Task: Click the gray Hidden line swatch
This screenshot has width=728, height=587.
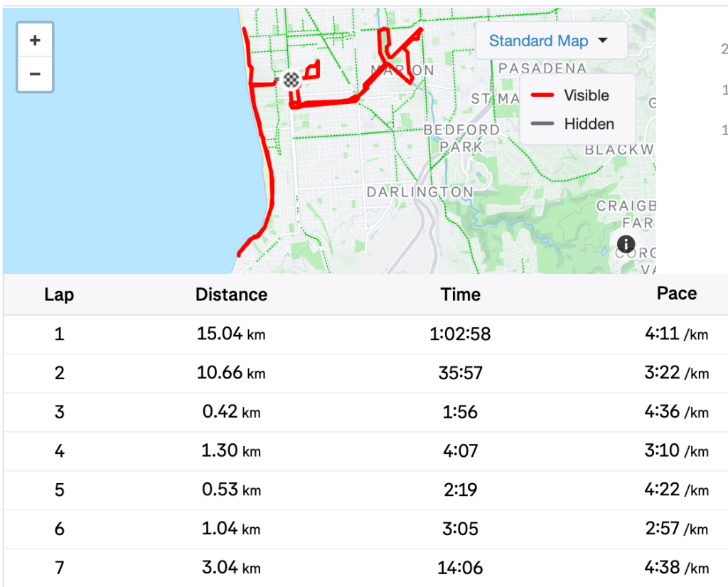Action: tap(542, 124)
